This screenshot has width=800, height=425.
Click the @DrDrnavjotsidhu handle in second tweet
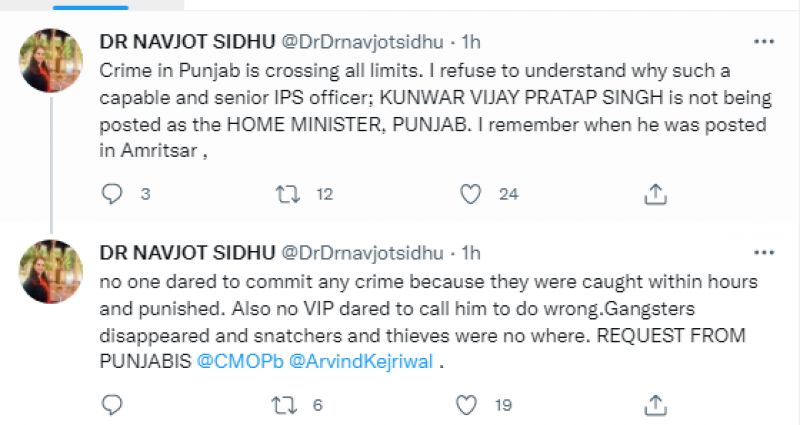pyautogui.click(x=364, y=253)
